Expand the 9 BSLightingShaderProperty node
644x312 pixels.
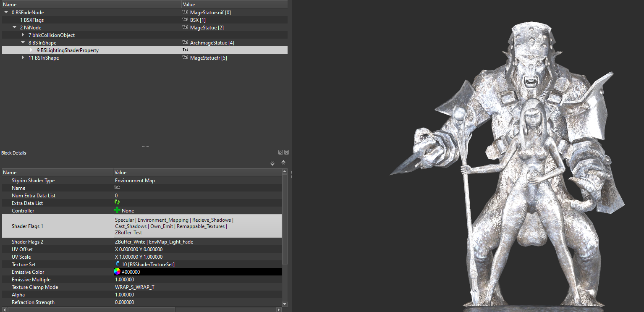click(31, 50)
